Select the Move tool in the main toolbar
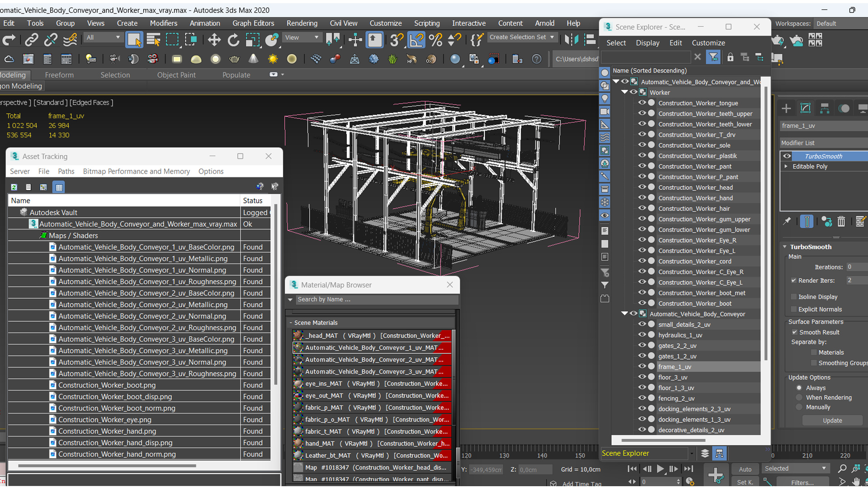This screenshot has height=488, width=868. pyautogui.click(x=214, y=40)
